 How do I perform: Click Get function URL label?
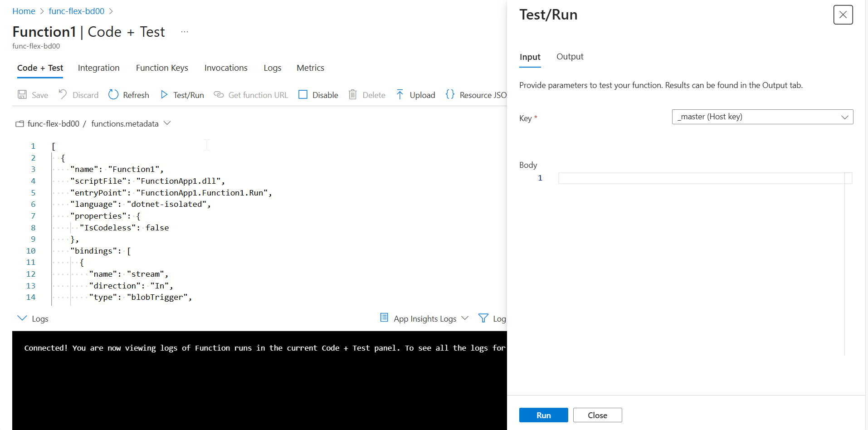click(258, 95)
